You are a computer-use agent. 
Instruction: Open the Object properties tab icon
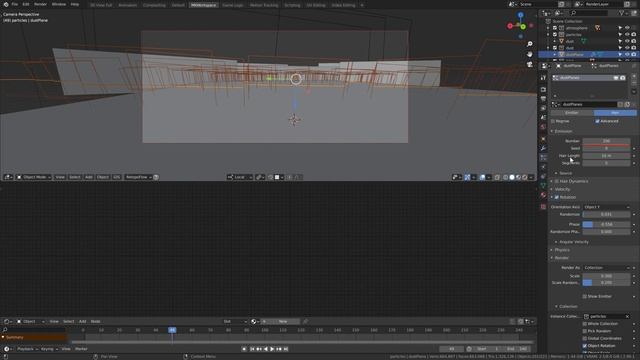543,139
